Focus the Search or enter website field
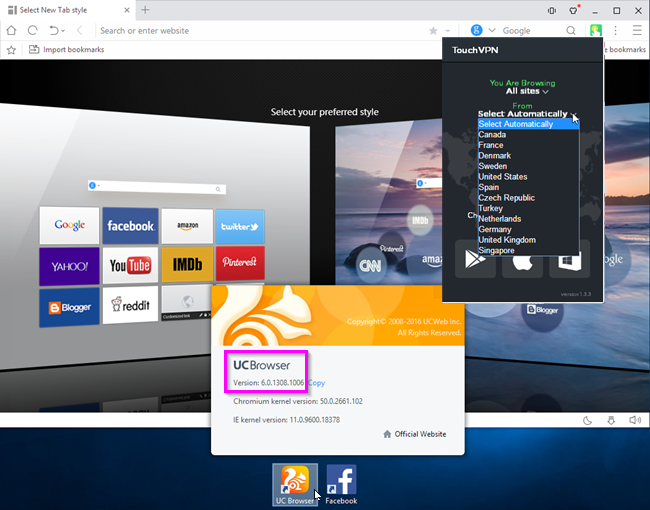 click(x=261, y=31)
